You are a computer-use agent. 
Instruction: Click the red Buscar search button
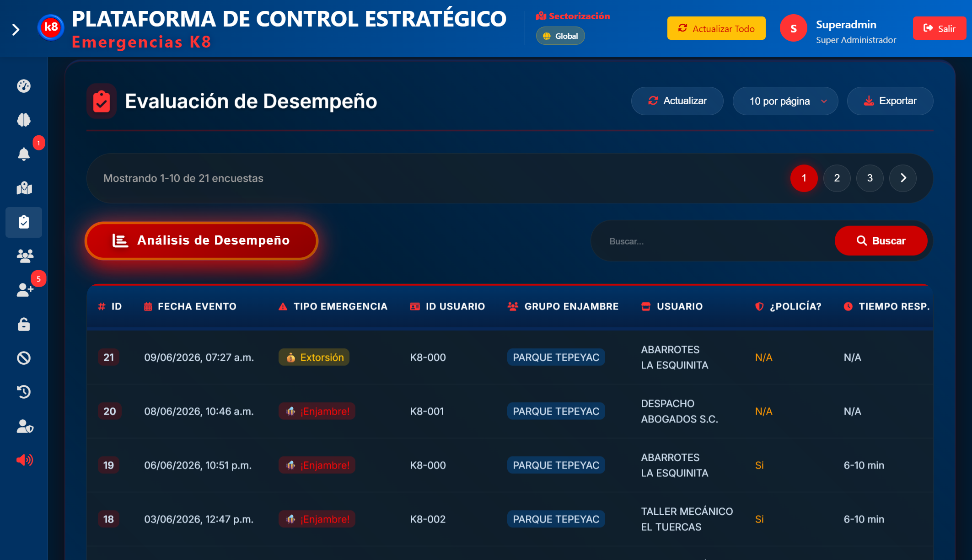[x=881, y=241]
